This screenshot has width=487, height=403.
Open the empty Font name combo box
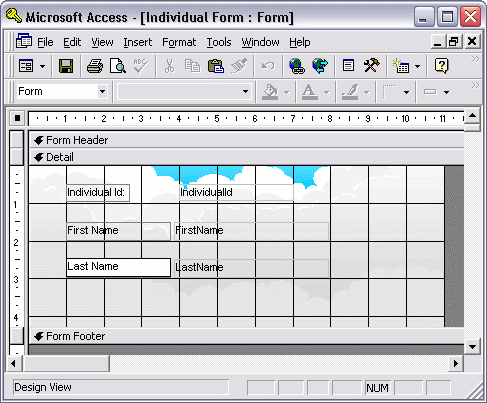pos(184,91)
